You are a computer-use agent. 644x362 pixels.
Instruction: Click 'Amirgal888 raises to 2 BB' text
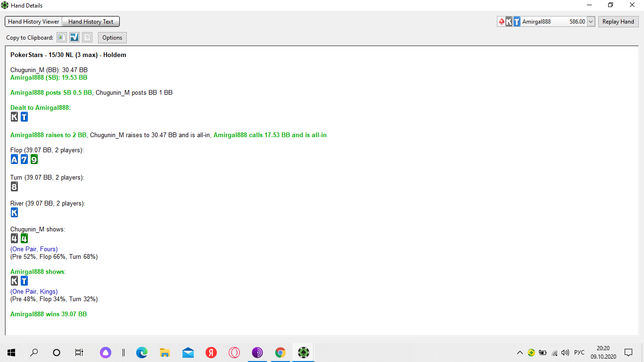(x=49, y=135)
